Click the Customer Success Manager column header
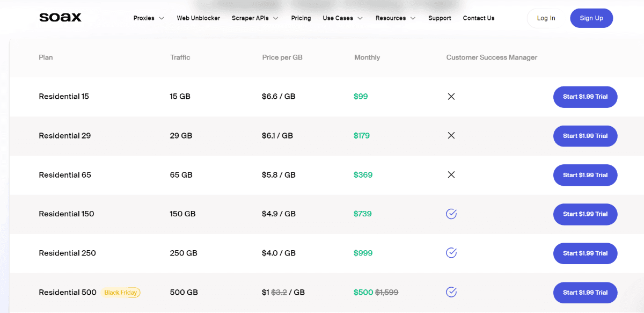 492,57
